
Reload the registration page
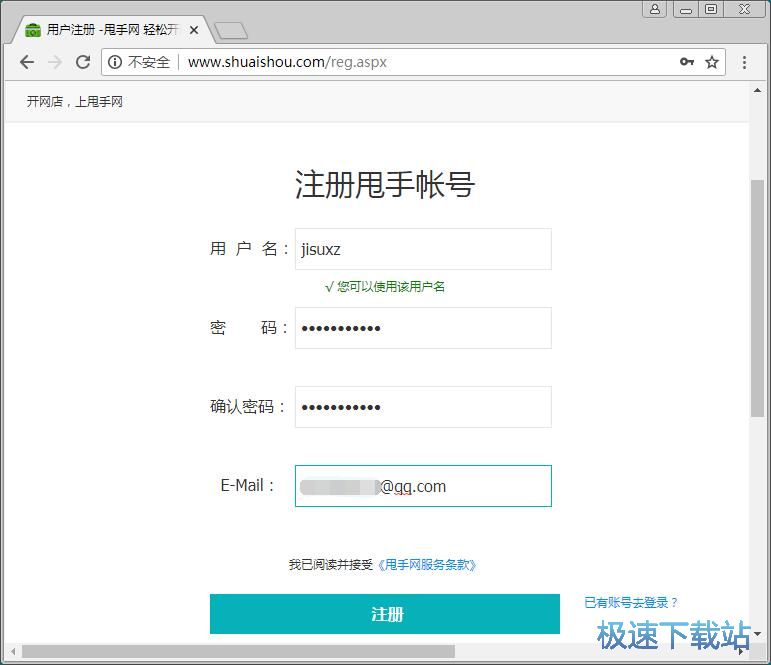(83, 62)
